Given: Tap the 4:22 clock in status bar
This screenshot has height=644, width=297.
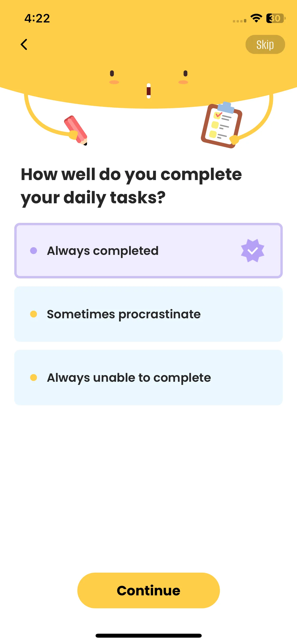Looking at the screenshot, I should tap(37, 19).
